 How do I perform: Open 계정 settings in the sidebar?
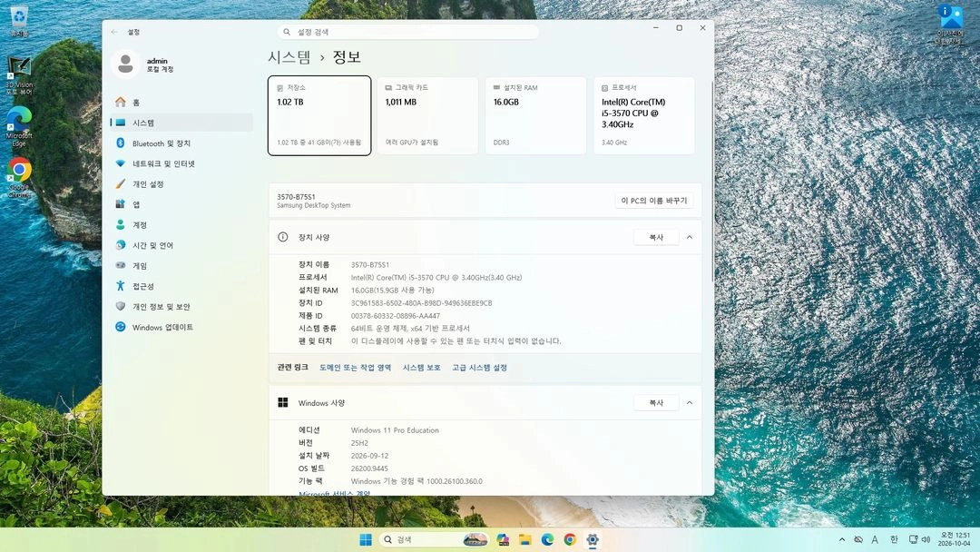(x=181, y=225)
